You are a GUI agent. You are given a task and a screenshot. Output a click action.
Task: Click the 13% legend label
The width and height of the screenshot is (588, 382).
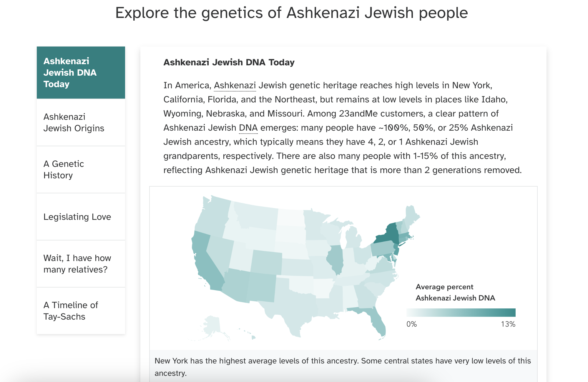pyautogui.click(x=508, y=324)
